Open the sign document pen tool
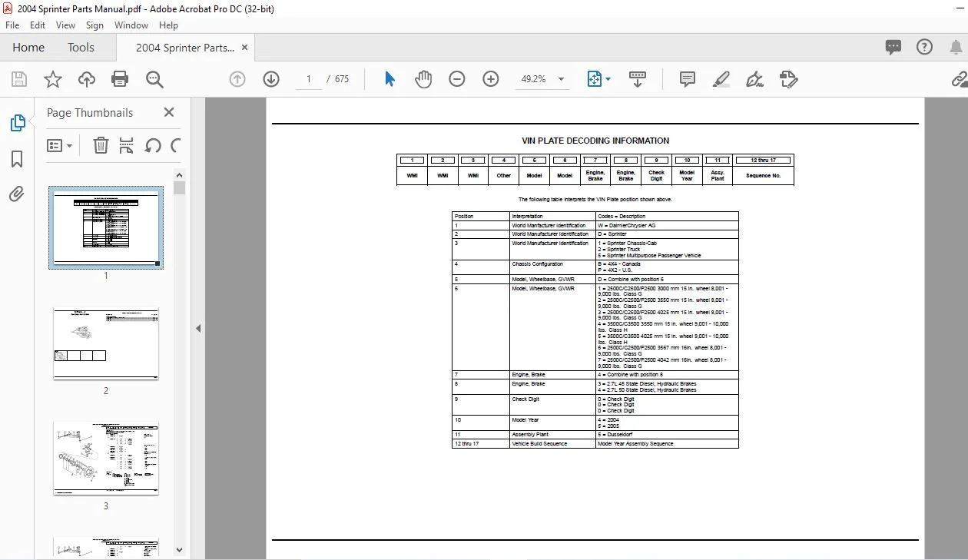 [x=754, y=79]
